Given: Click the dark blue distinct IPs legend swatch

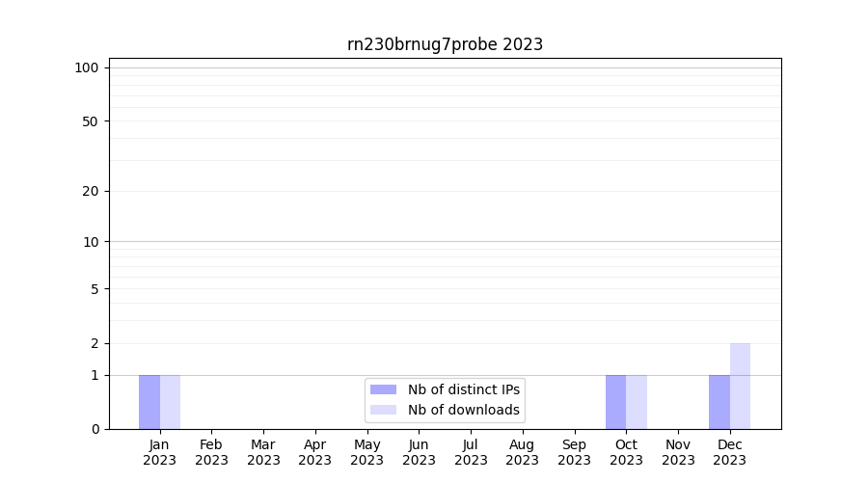Looking at the screenshot, I should (383, 389).
